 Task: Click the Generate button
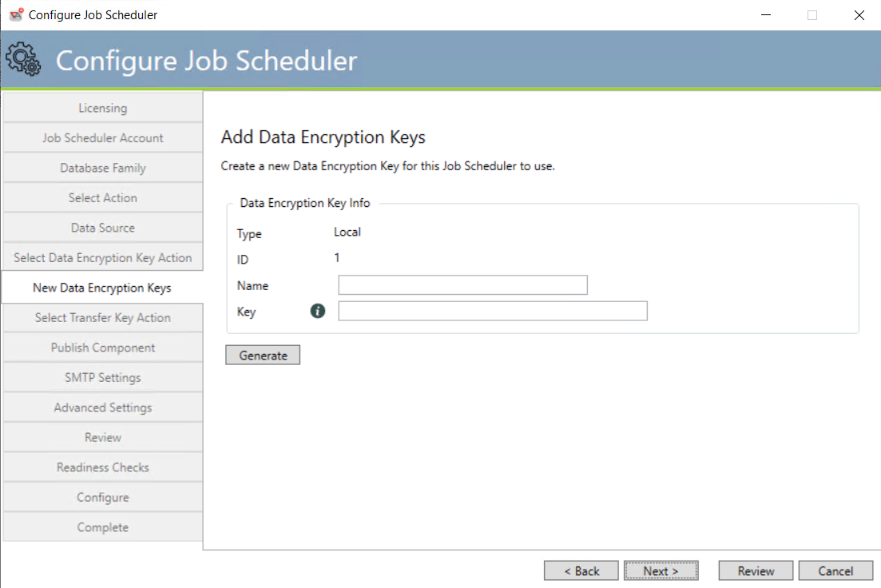[263, 354]
